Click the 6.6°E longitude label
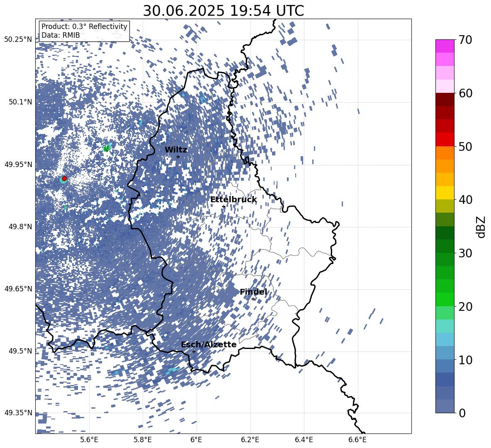Image resolution: width=491 pixels, height=448 pixels. tap(357, 440)
